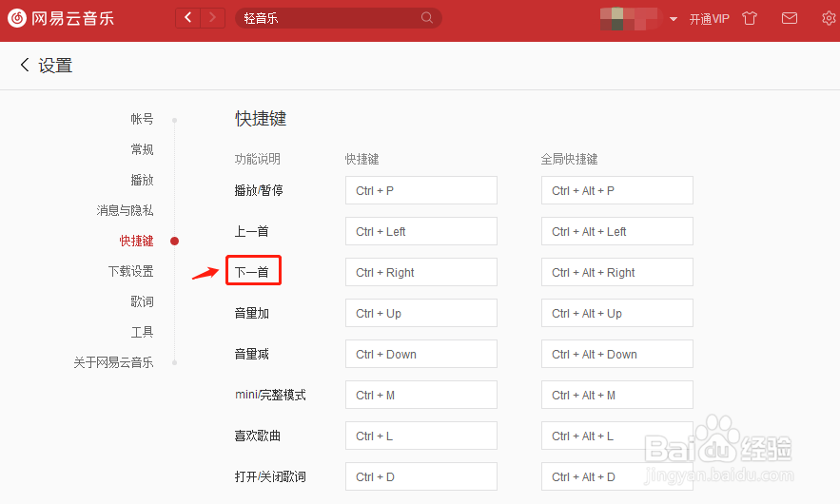Edit the global shortcut Ctrl + Alt + D

pos(617,476)
